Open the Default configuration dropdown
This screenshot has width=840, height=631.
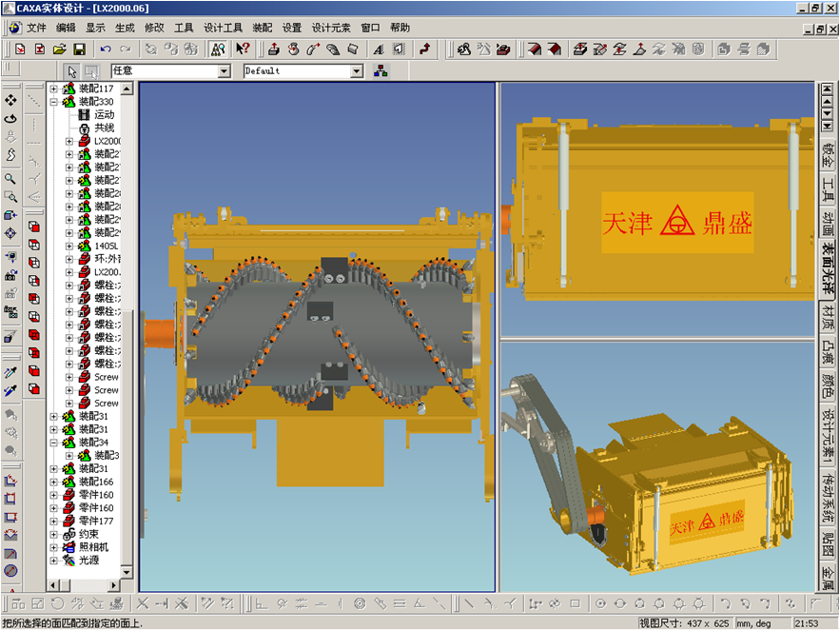357,71
